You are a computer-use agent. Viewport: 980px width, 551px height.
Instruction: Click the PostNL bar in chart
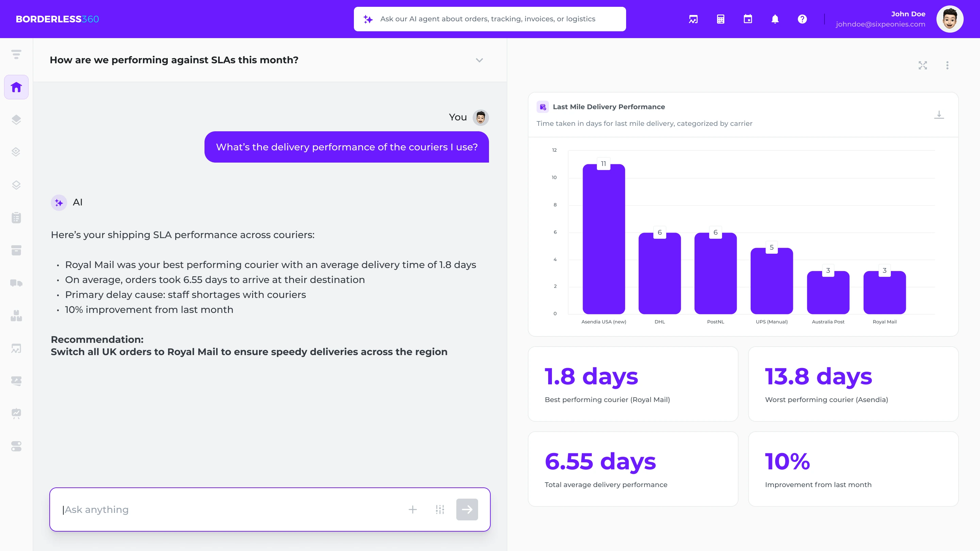[716, 273]
